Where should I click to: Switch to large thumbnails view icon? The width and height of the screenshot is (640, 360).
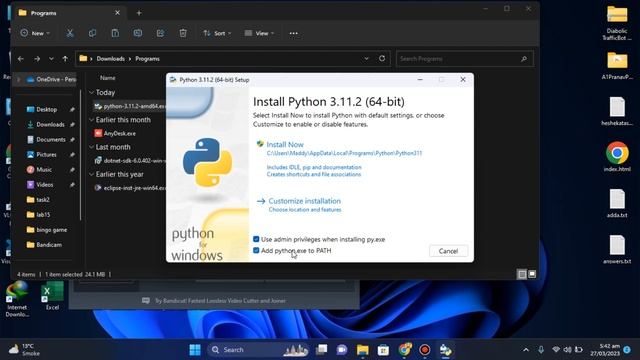pyautogui.click(x=532, y=274)
